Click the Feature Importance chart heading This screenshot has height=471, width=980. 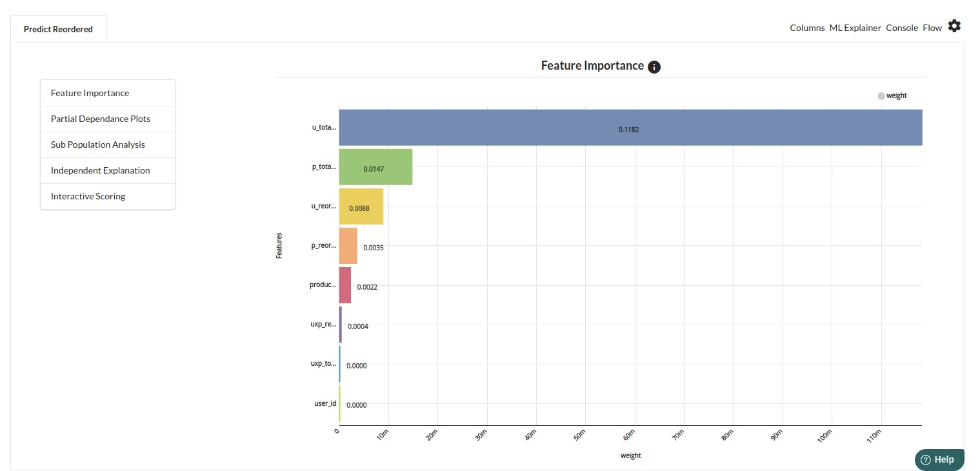pyautogui.click(x=592, y=66)
